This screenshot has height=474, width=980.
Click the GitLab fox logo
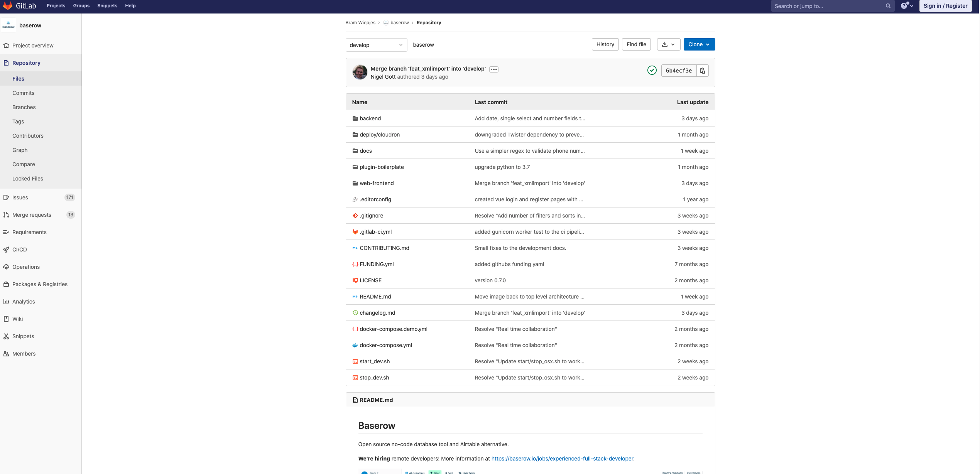pyautogui.click(x=8, y=6)
